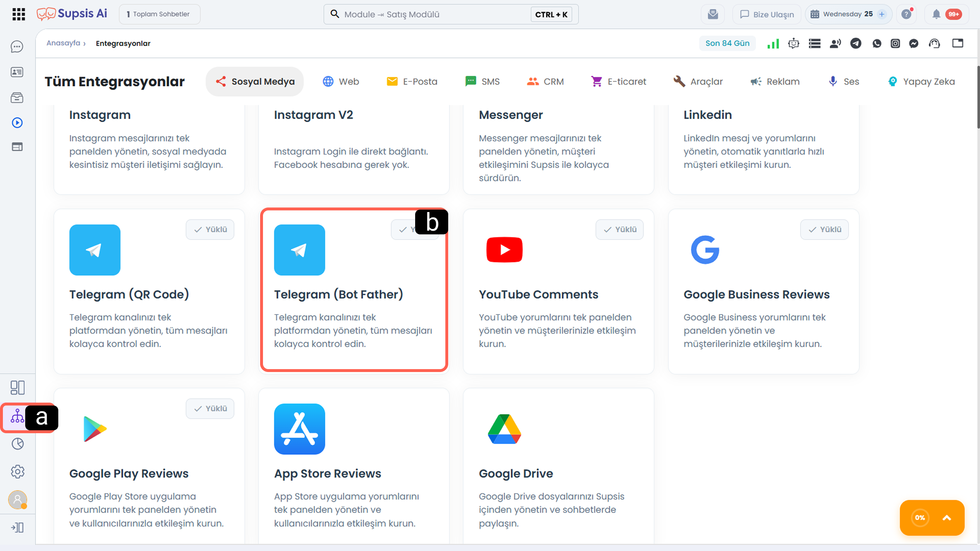Screen dimensions: 980x551
Task: Open the contacts card sidebar icon
Action: [17, 72]
